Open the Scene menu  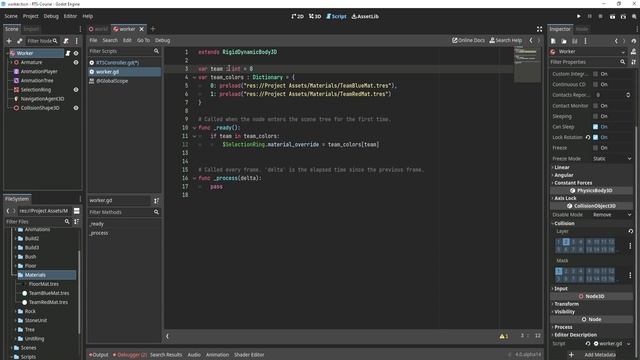(x=11, y=16)
